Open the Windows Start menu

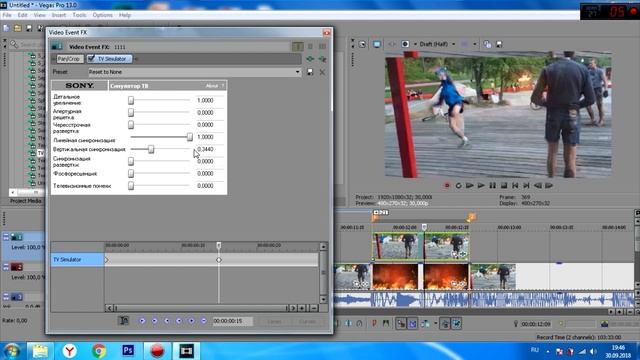(11, 351)
